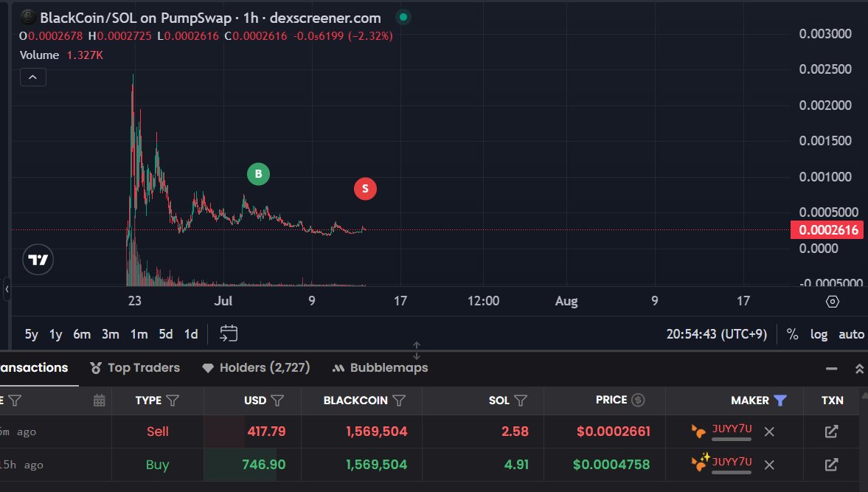This screenshot has width=868, height=492.
Task: Click the 417.79 USD value
Action: pyautogui.click(x=266, y=432)
